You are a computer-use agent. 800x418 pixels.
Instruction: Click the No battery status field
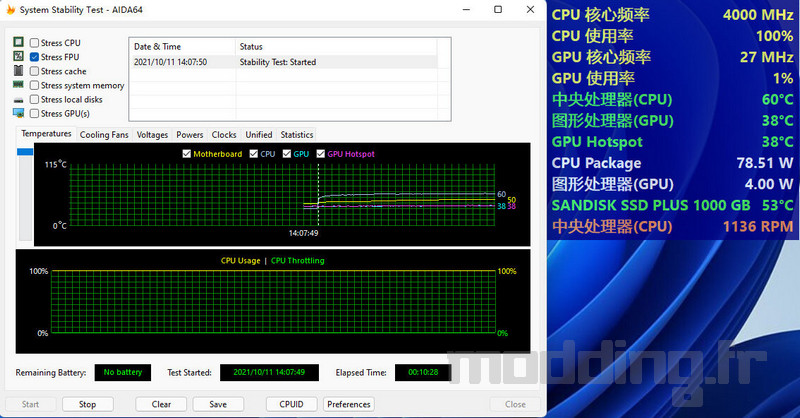[x=122, y=373]
